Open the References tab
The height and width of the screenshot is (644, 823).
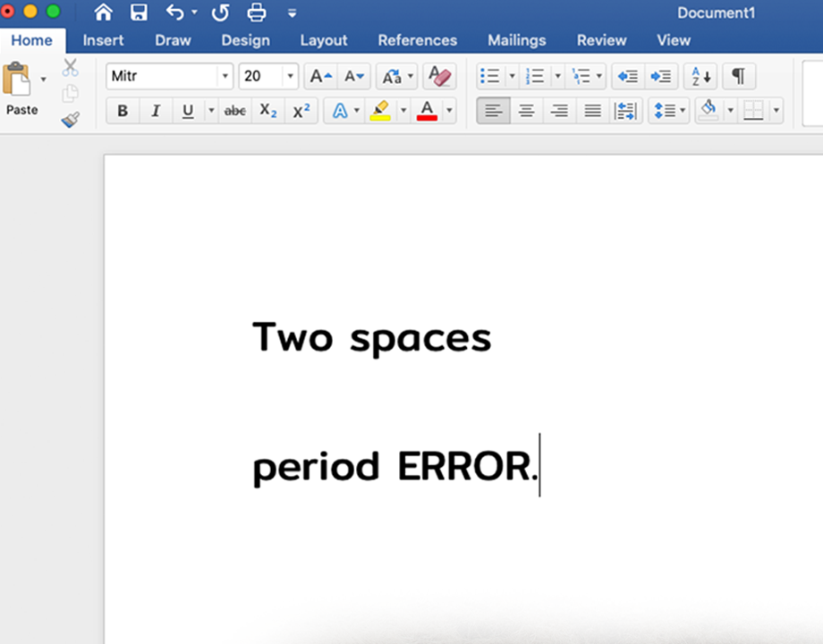point(417,40)
